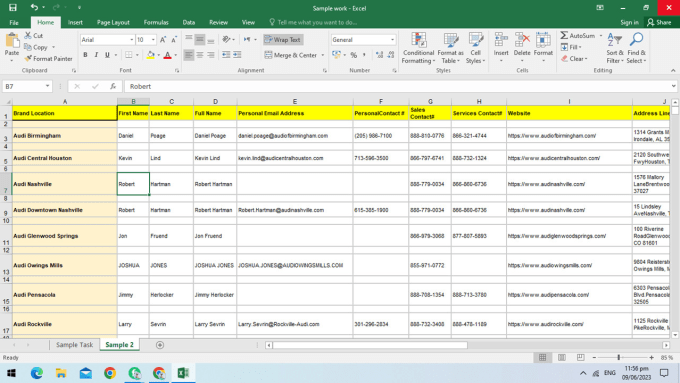Toggle Center alignment

pyautogui.click(x=199, y=55)
